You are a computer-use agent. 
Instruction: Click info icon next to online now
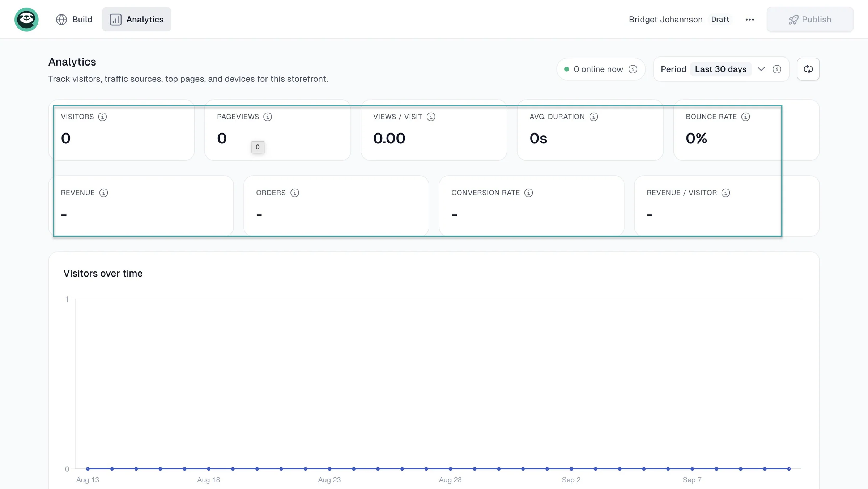[x=633, y=69]
